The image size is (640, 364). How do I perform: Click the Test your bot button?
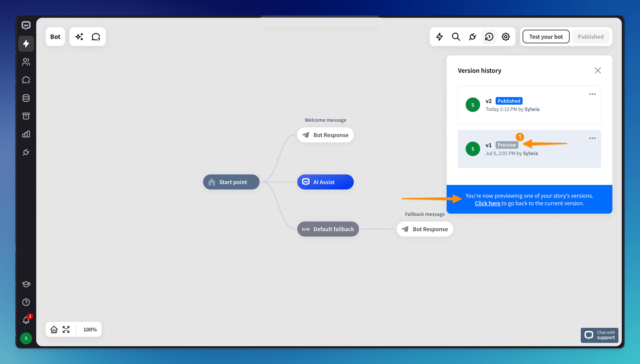[x=546, y=37]
